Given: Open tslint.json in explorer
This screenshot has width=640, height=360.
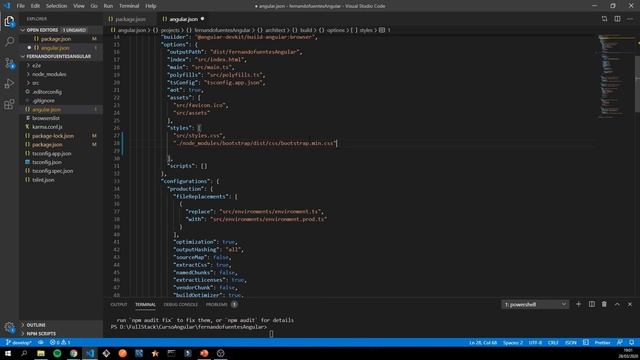Looking at the screenshot, I should coord(43,180).
